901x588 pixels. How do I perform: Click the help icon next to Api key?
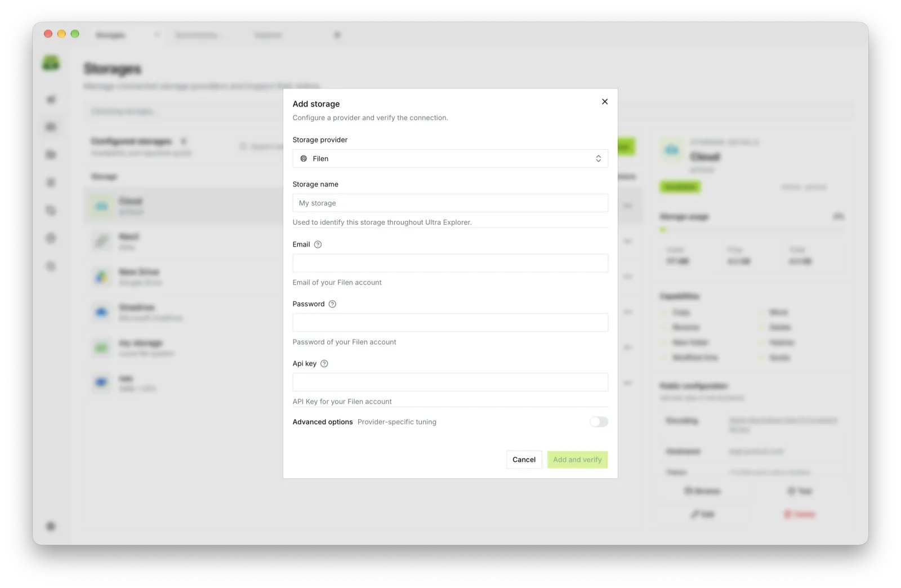click(324, 364)
